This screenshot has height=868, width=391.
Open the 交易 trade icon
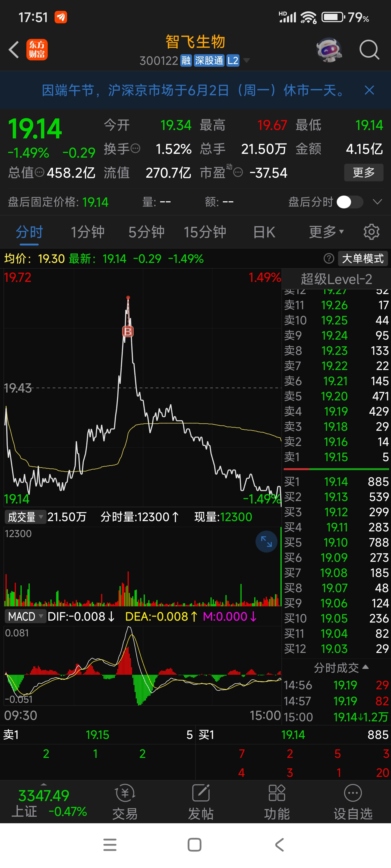[125, 802]
